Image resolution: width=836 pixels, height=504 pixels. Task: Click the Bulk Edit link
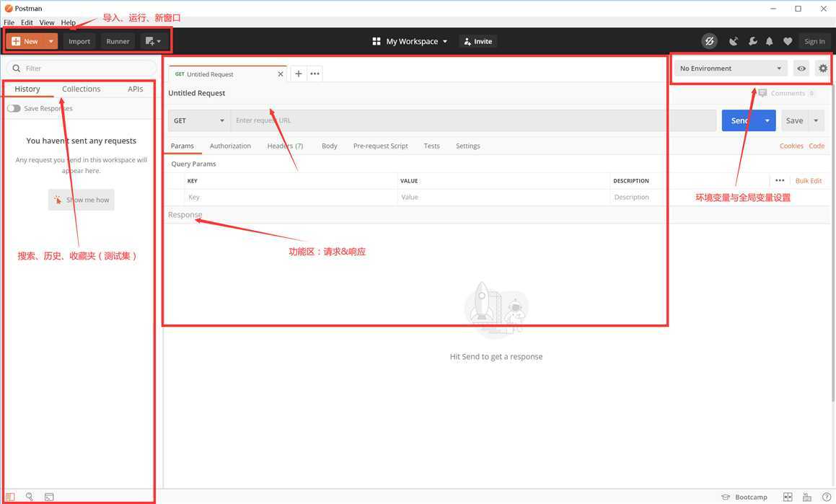pyautogui.click(x=809, y=181)
